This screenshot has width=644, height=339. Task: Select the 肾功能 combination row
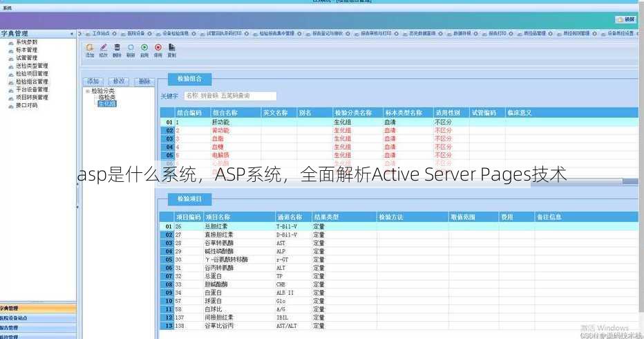click(399, 131)
